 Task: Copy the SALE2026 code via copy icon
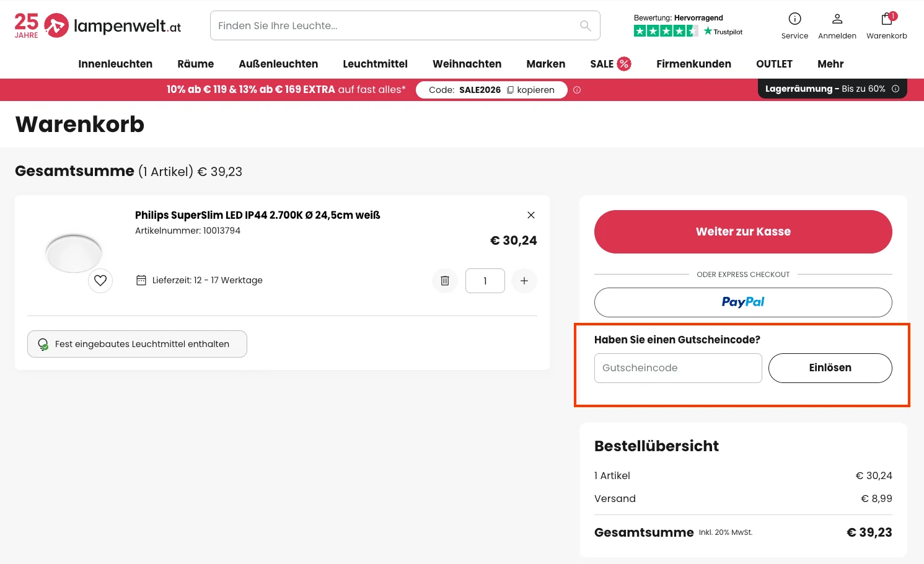pyautogui.click(x=510, y=90)
